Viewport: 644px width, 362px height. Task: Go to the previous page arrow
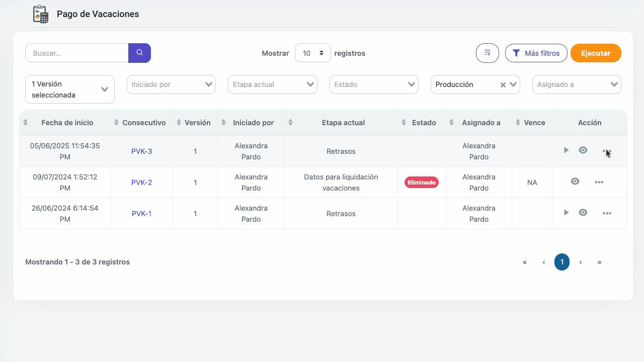click(x=543, y=262)
